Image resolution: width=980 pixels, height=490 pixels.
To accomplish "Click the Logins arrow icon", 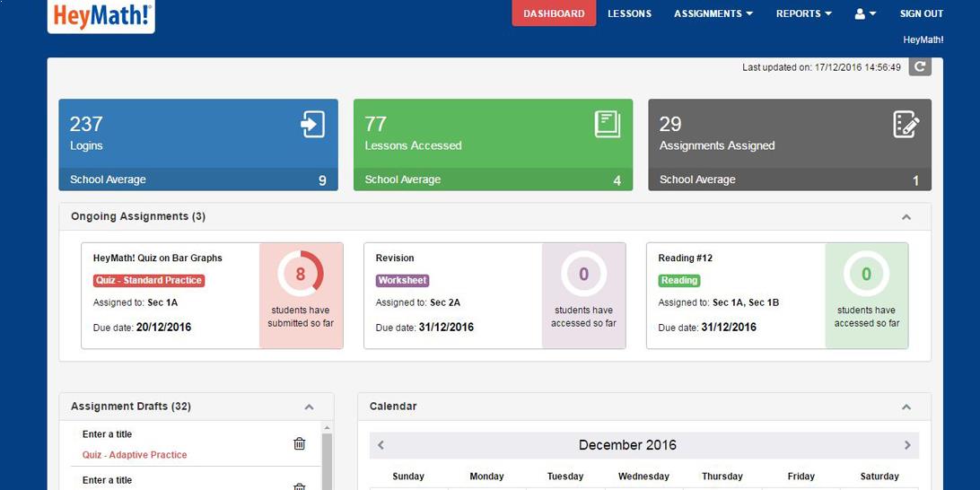I will 312,125.
